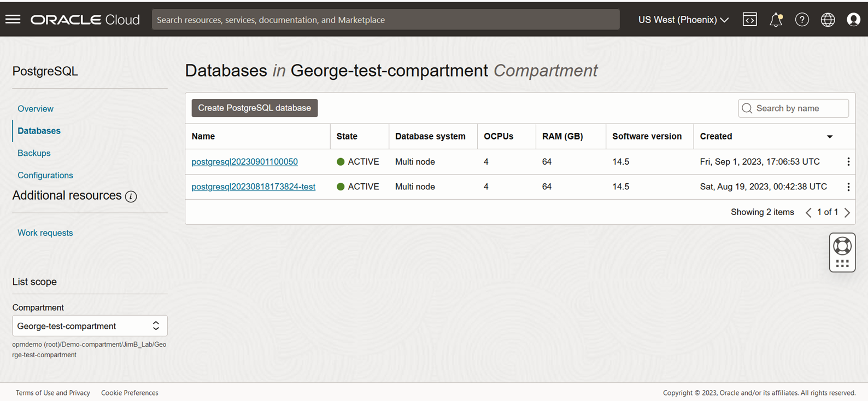The width and height of the screenshot is (868, 401).
Task: Click the grid dots under support icon
Action: coord(842,263)
